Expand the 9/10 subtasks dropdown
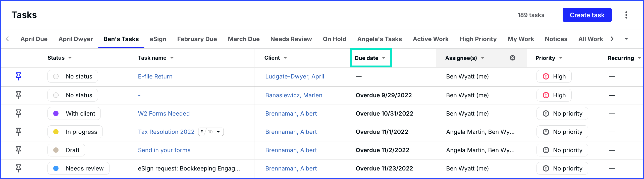This screenshot has width=644, height=179. click(x=211, y=132)
